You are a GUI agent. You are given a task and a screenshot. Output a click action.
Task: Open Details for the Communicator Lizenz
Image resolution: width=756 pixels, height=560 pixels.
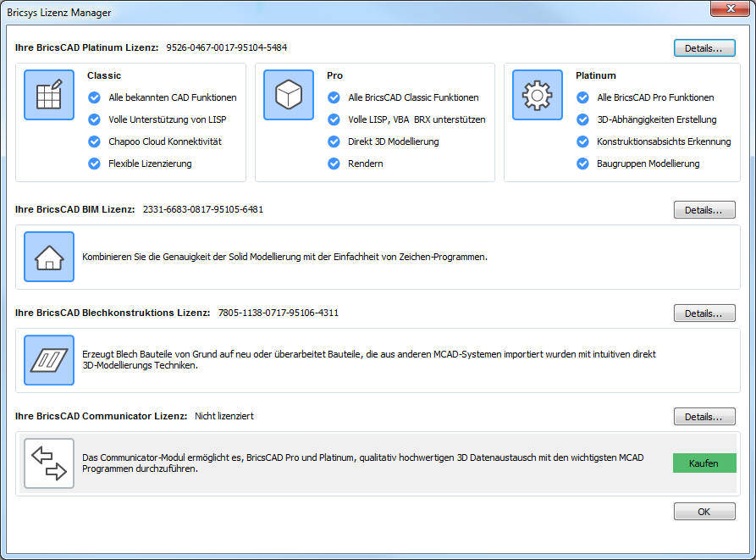pyautogui.click(x=704, y=417)
